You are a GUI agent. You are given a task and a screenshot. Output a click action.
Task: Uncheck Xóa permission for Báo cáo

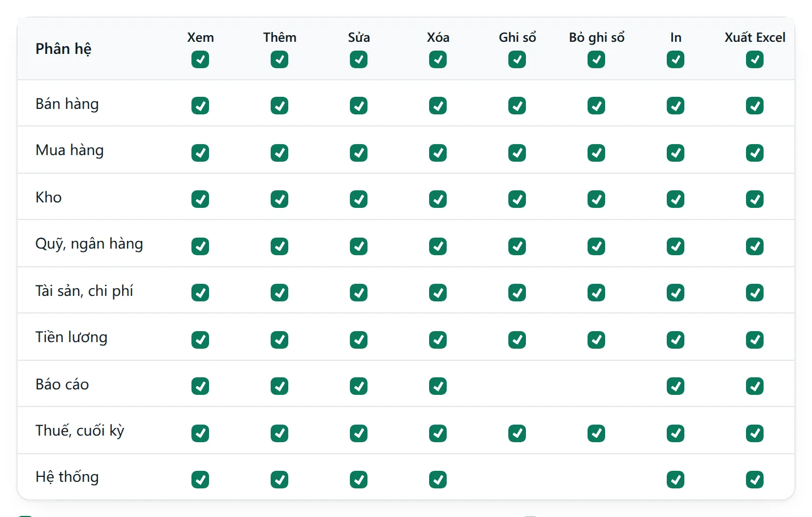click(x=438, y=386)
